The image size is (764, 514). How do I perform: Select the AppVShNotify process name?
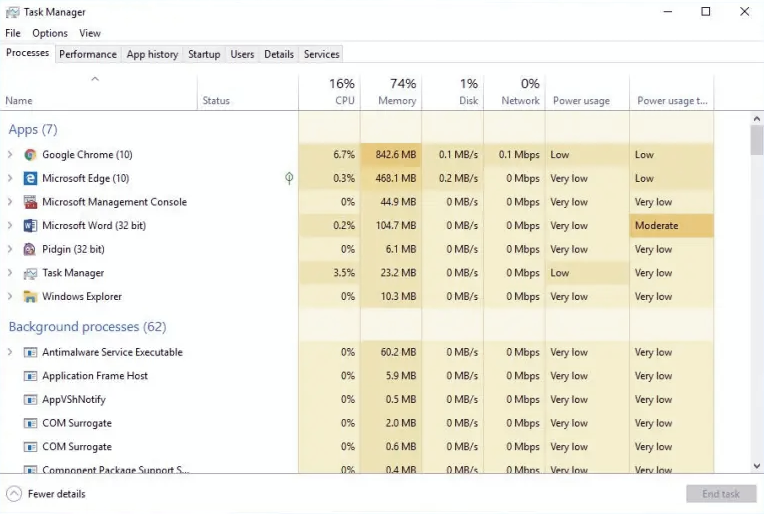(x=74, y=400)
